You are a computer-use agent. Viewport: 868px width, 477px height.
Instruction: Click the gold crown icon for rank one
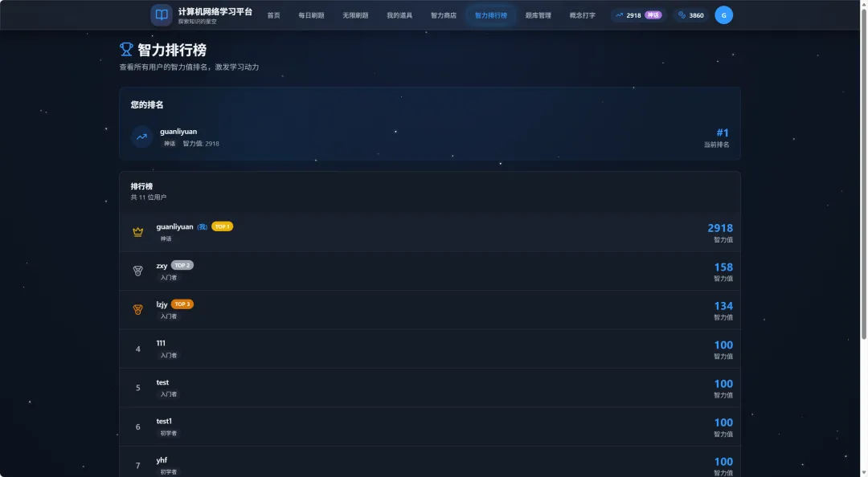coord(138,232)
